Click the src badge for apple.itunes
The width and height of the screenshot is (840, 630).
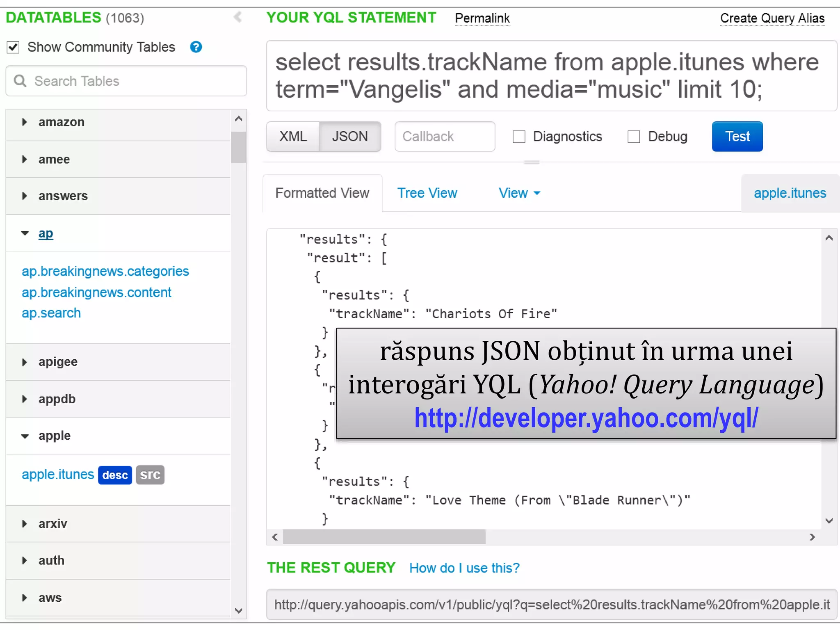(x=150, y=475)
